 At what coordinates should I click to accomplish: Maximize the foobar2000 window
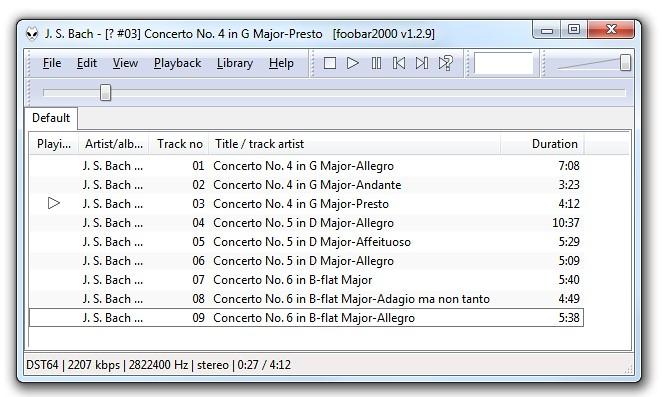574,30
